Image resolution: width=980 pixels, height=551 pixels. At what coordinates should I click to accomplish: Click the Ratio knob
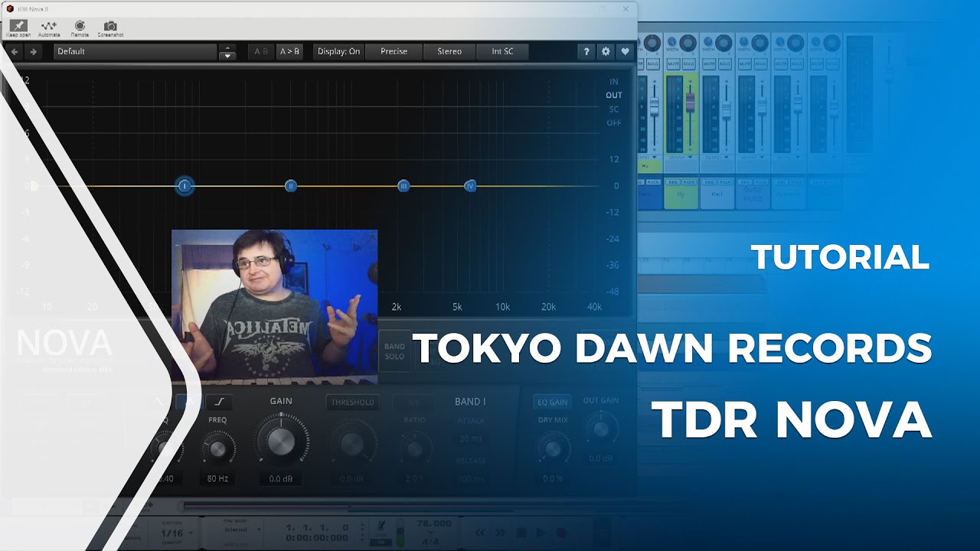pyautogui.click(x=414, y=448)
